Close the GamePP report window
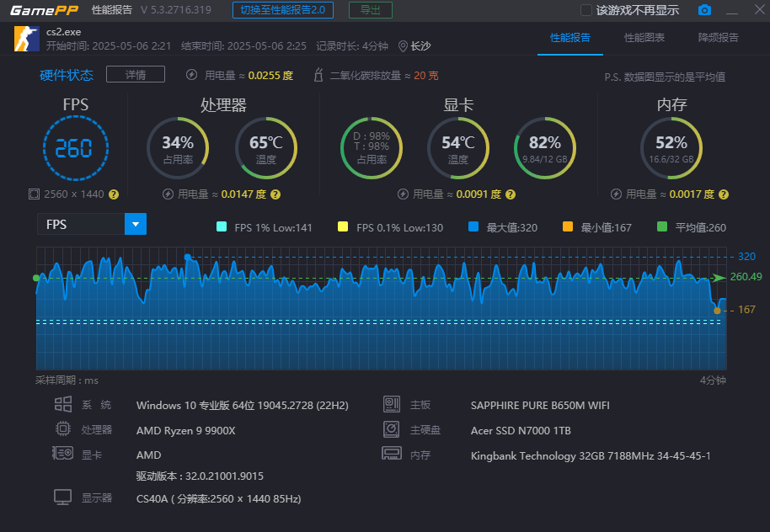Viewport: 770px width, 532px height. click(x=760, y=9)
